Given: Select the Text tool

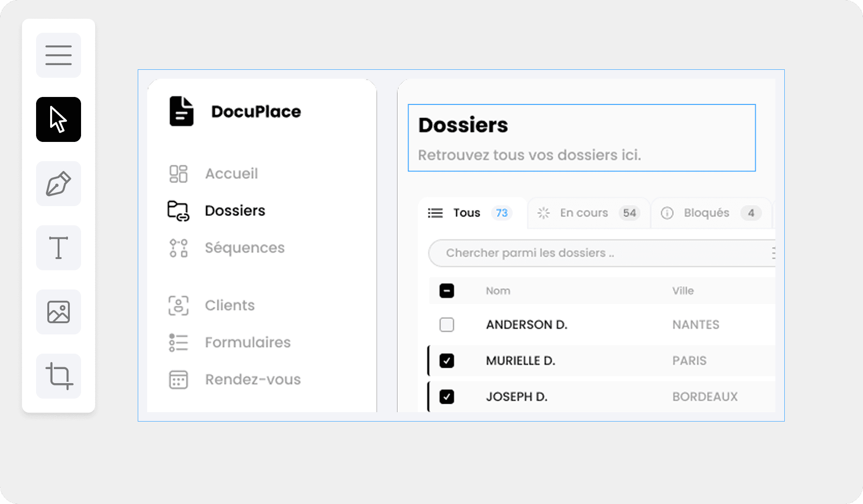Looking at the screenshot, I should 59,248.
